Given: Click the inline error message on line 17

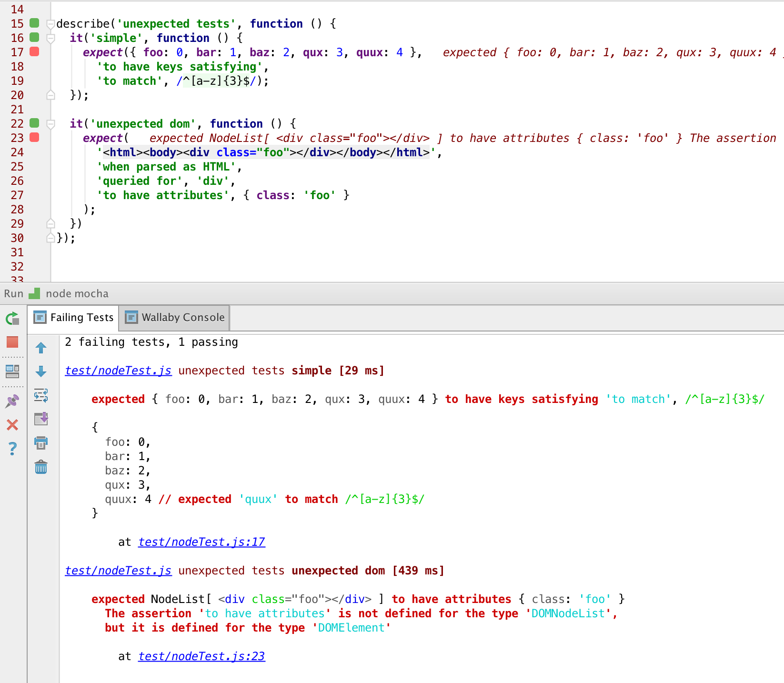Looking at the screenshot, I should [x=613, y=52].
